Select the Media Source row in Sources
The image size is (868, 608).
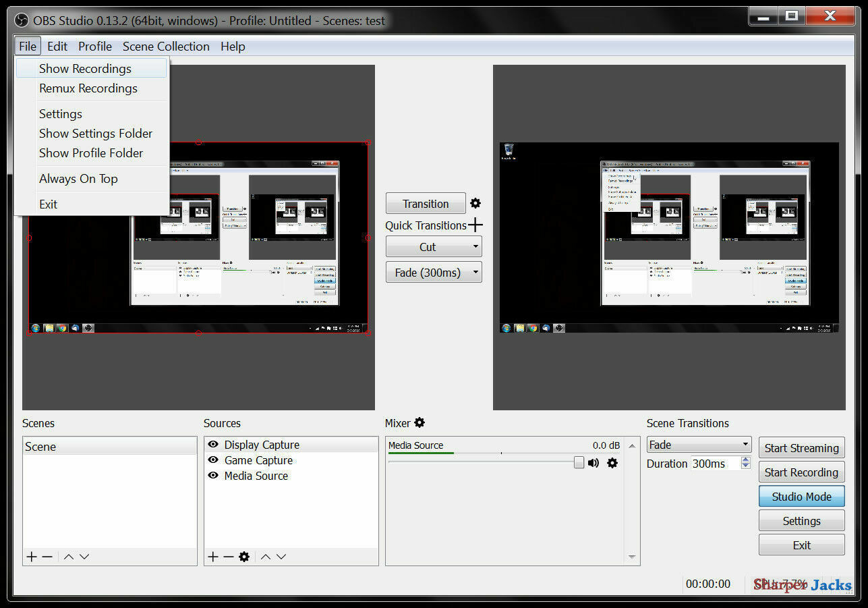291,476
